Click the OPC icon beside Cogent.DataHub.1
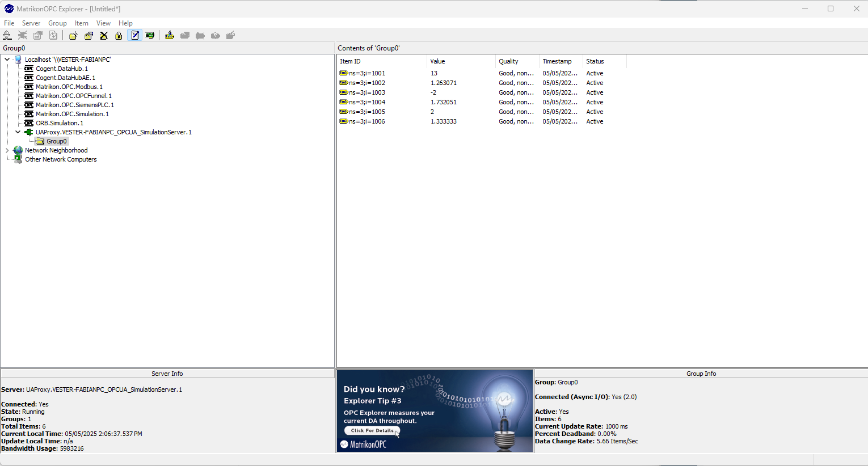 (x=29, y=69)
